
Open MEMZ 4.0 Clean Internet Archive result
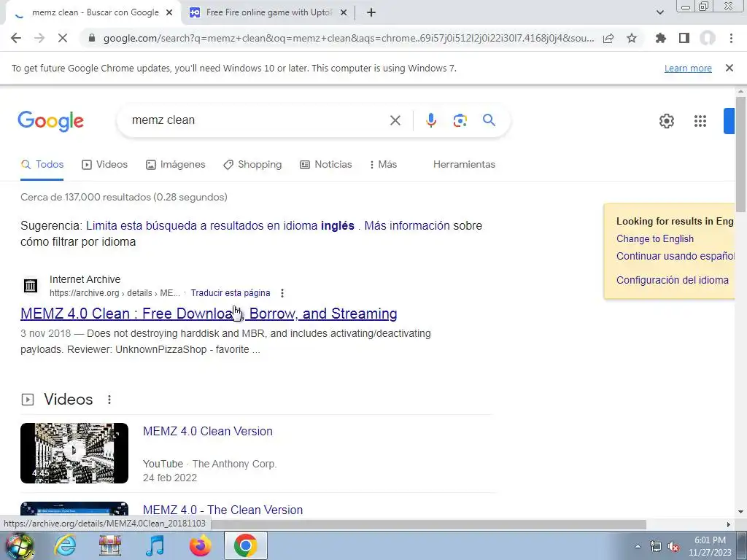pos(209,314)
